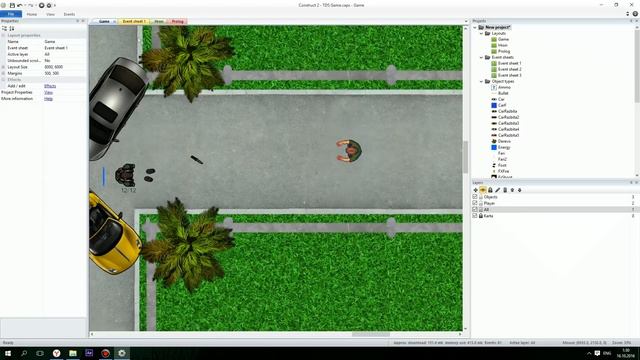Click the Save icon in quick access toolbar
Image resolution: width=640 pixels, height=360 pixels.
click(12, 5)
